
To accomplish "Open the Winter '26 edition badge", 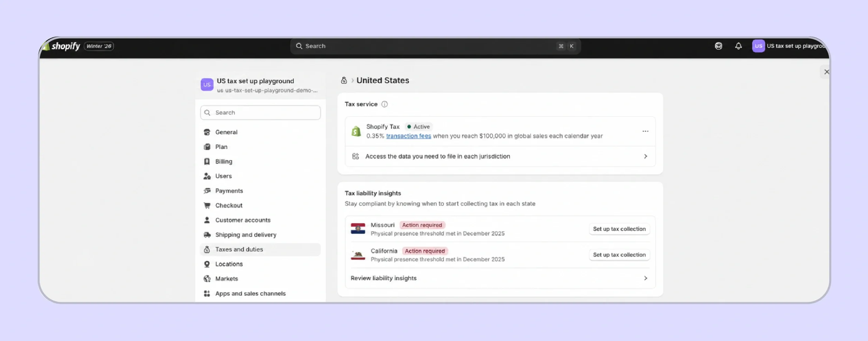I will (x=99, y=46).
